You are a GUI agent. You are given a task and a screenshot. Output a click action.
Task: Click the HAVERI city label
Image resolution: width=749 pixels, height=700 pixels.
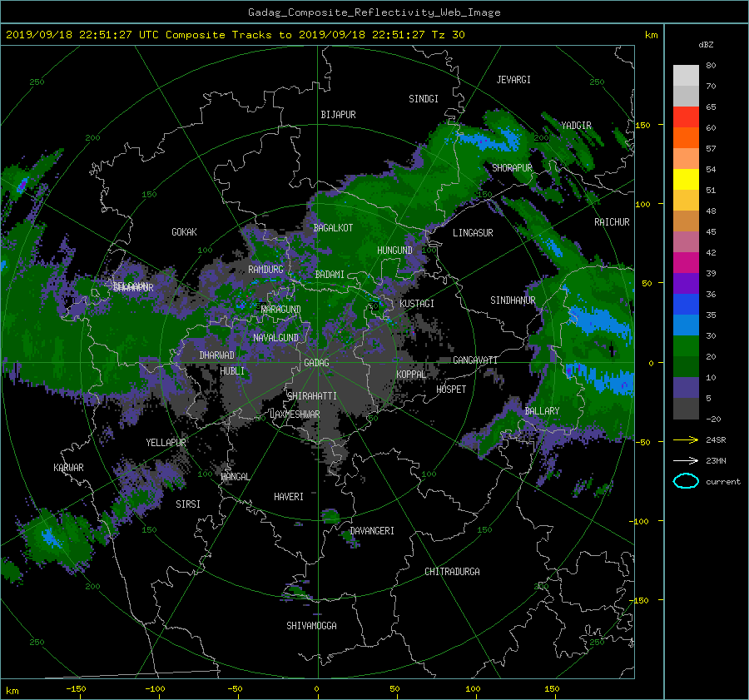tap(289, 497)
